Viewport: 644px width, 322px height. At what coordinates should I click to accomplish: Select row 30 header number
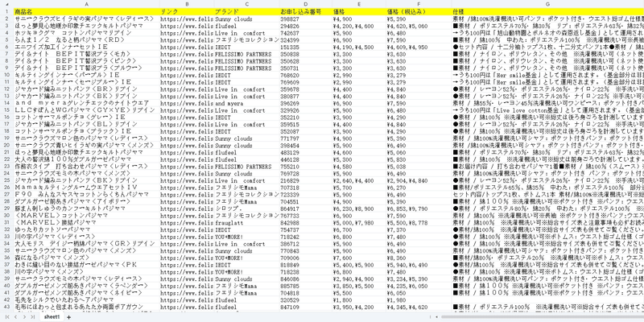6,215
